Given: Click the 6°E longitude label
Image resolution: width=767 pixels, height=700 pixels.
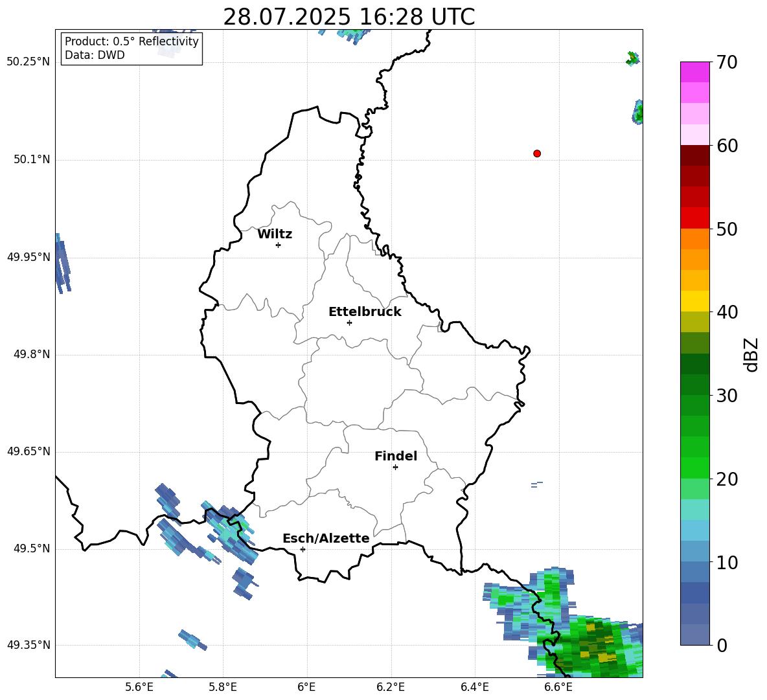Looking at the screenshot, I should coord(306,687).
